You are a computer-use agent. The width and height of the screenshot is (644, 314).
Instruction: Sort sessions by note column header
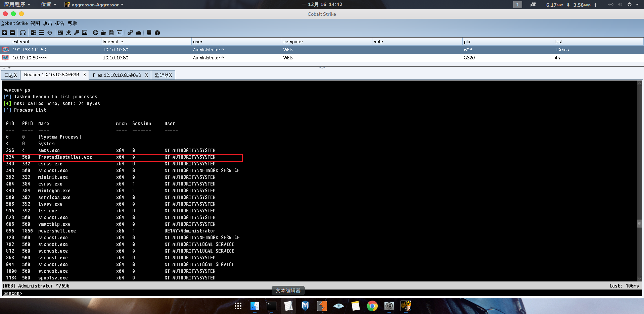coord(417,42)
